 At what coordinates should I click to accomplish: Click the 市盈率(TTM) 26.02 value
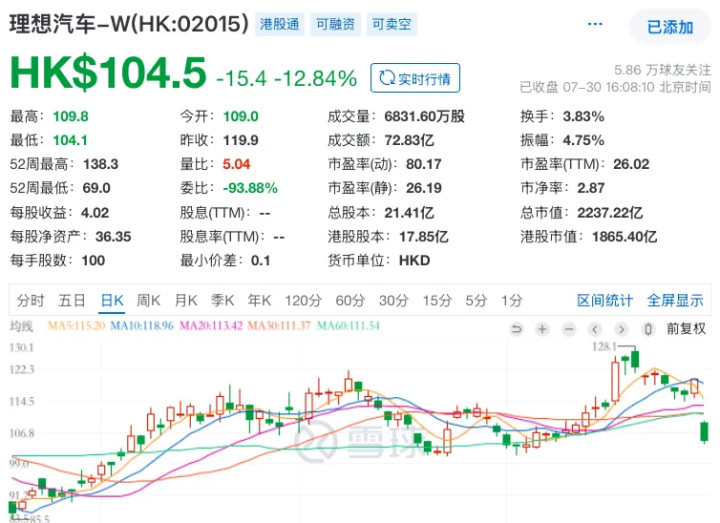click(631, 164)
